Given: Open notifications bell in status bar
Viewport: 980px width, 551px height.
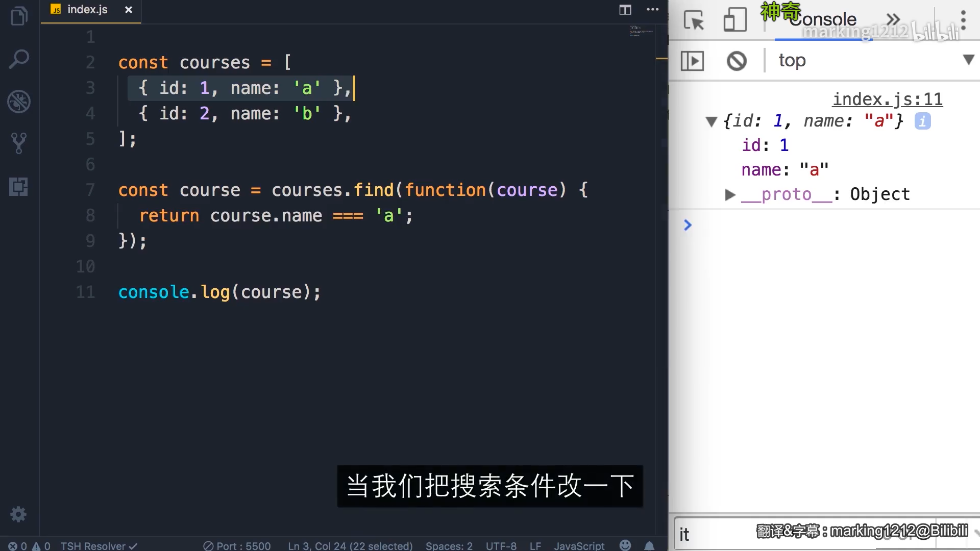Looking at the screenshot, I should pyautogui.click(x=649, y=545).
